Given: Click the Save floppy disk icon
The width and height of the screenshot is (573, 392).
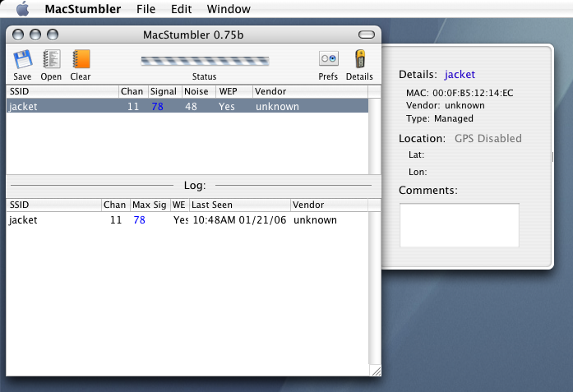Looking at the screenshot, I should tap(22, 60).
